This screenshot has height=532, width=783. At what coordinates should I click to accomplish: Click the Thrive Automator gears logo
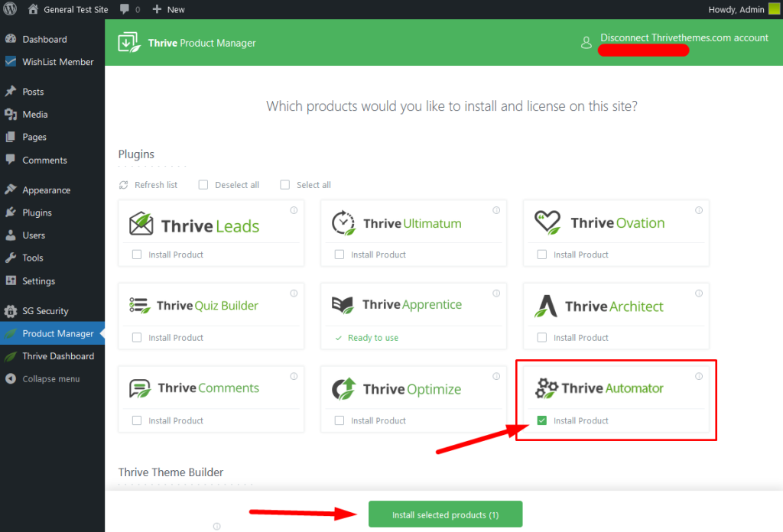point(546,388)
